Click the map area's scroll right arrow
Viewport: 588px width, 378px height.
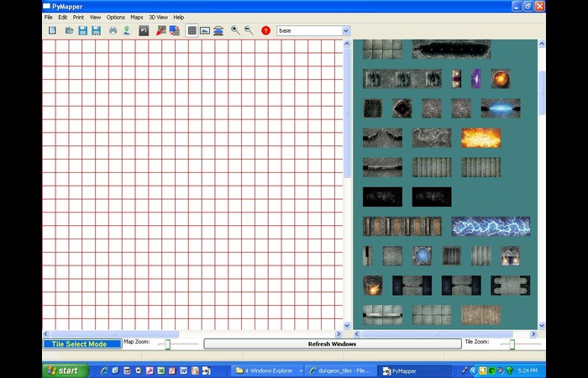pyautogui.click(x=339, y=333)
